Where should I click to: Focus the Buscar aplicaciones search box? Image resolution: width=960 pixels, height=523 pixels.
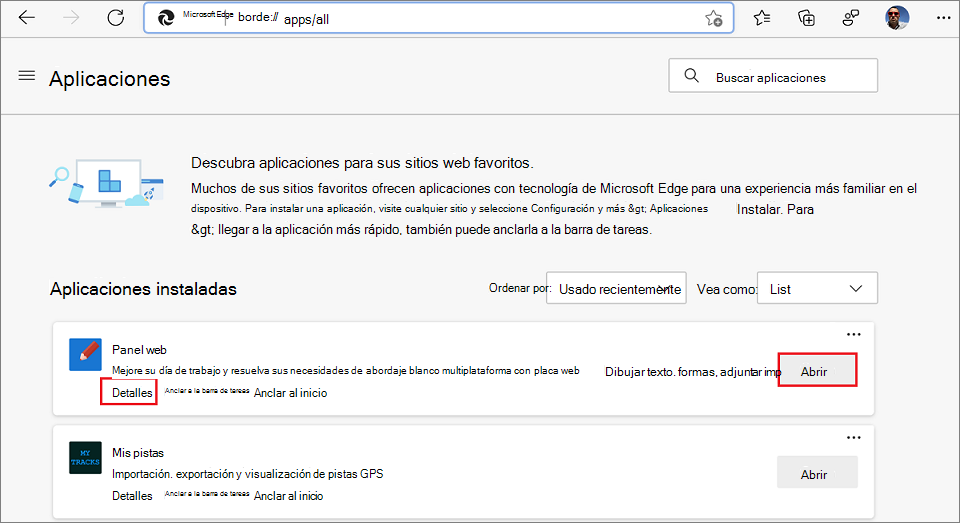[x=773, y=75]
